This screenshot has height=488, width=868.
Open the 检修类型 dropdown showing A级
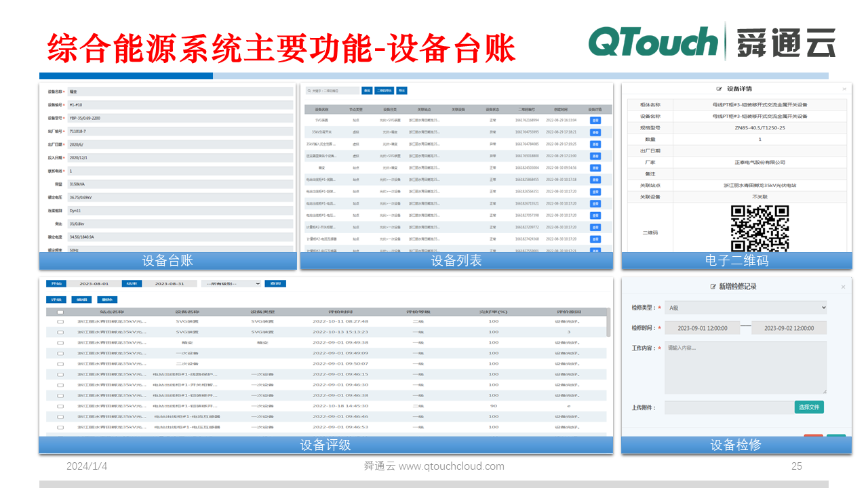(746, 308)
